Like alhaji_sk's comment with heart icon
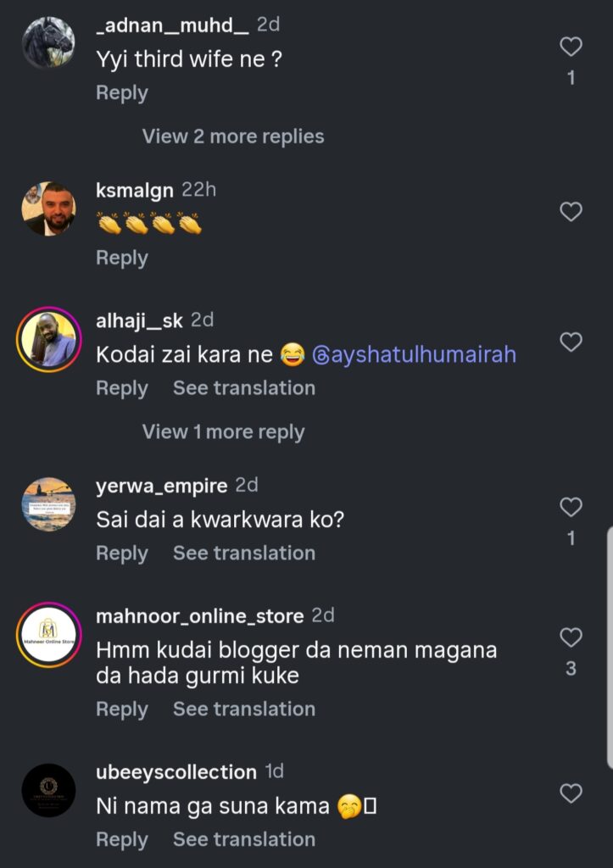 click(571, 342)
